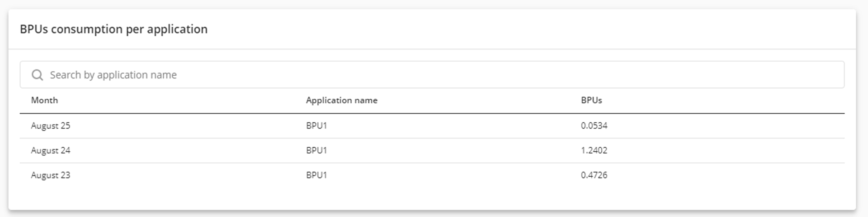Select the August 23 month cell
Image resolution: width=868 pixels, height=217 pixels.
pos(51,175)
